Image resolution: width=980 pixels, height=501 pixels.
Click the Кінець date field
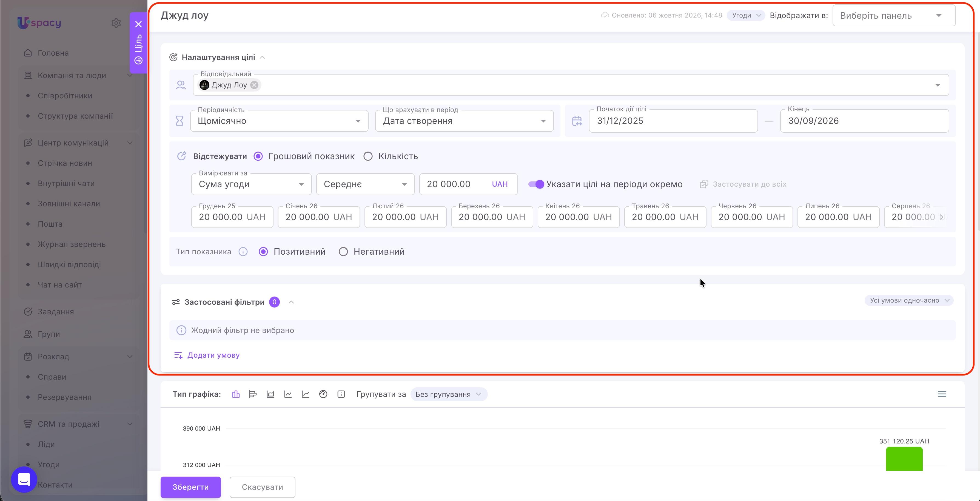pyautogui.click(x=864, y=121)
